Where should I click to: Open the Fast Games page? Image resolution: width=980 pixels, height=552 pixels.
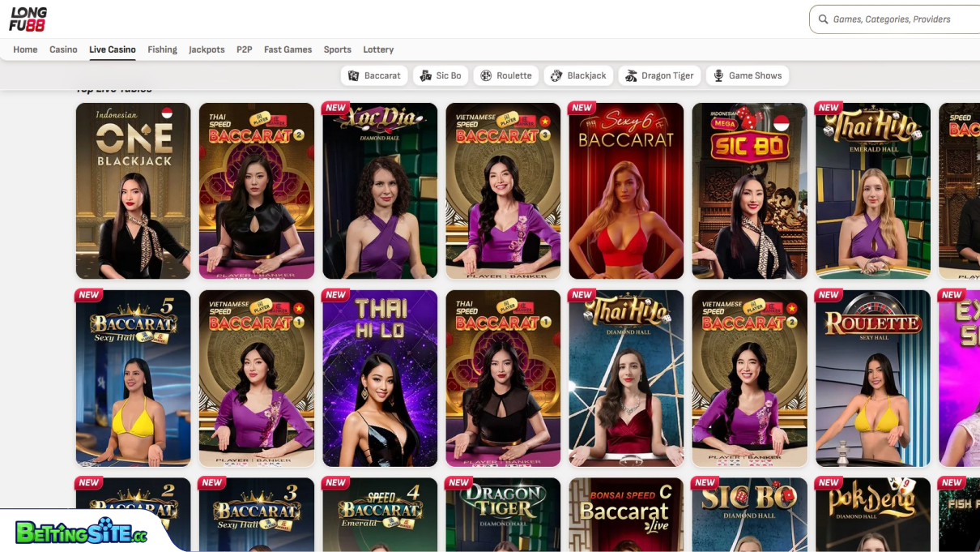tap(288, 49)
